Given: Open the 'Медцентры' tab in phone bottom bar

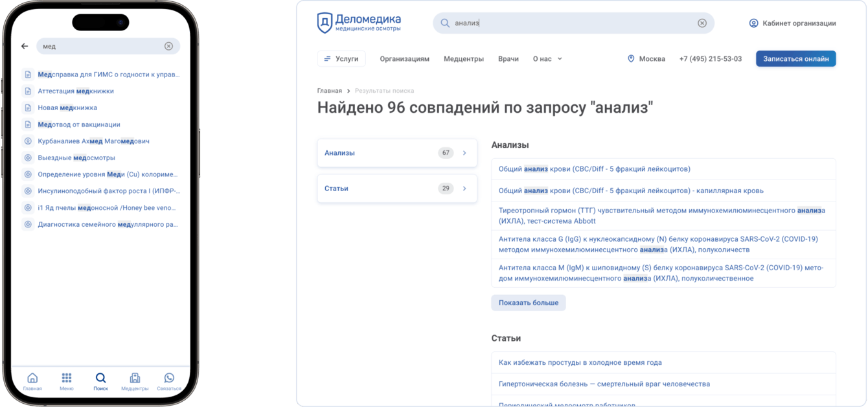Looking at the screenshot, I should 135,381.
